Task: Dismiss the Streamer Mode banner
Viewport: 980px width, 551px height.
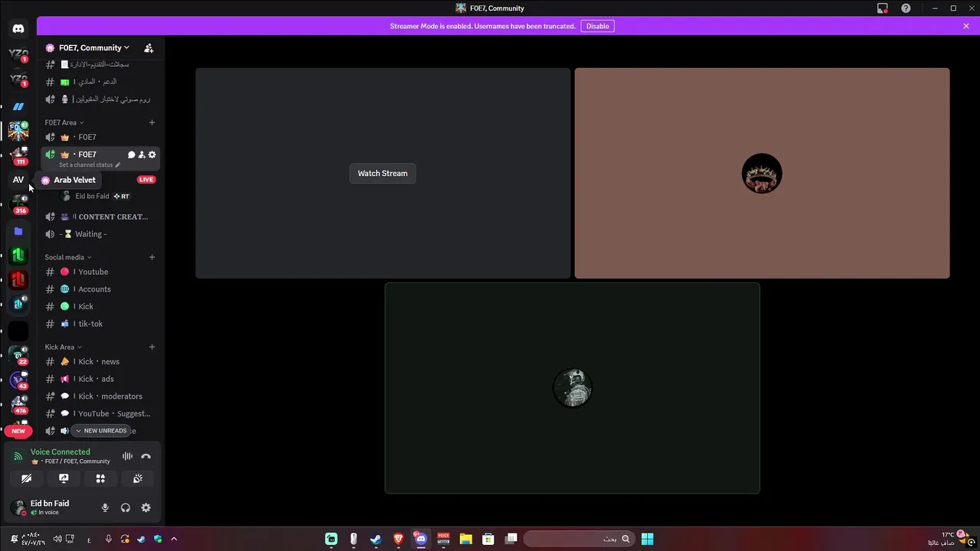Action: click(966, 26)
